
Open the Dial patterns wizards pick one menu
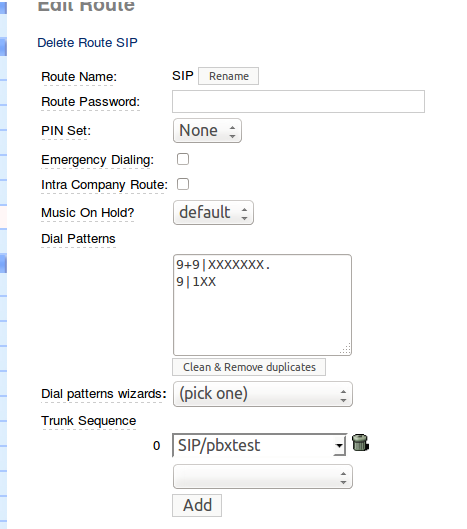pyautogui.click(x=263, y=394)
